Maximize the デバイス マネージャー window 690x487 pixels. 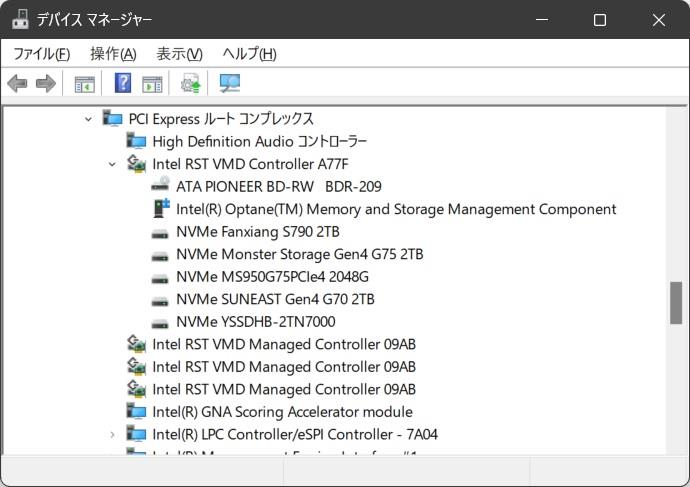[x=600, y=19]
